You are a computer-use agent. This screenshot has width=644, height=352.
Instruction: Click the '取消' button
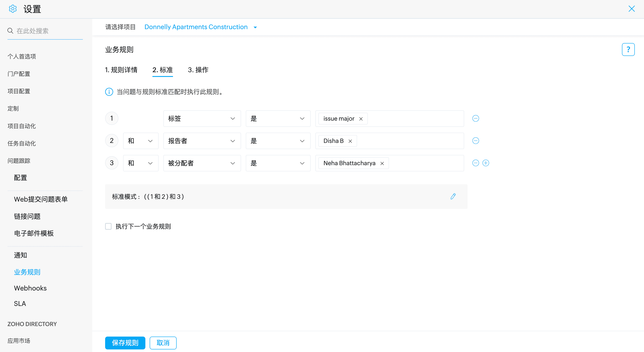[163, 343]
